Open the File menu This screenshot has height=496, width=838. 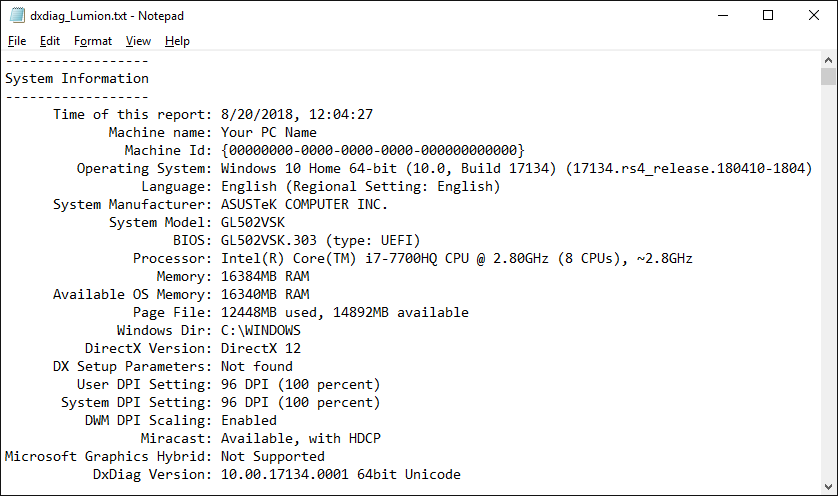tap(17, 41)
